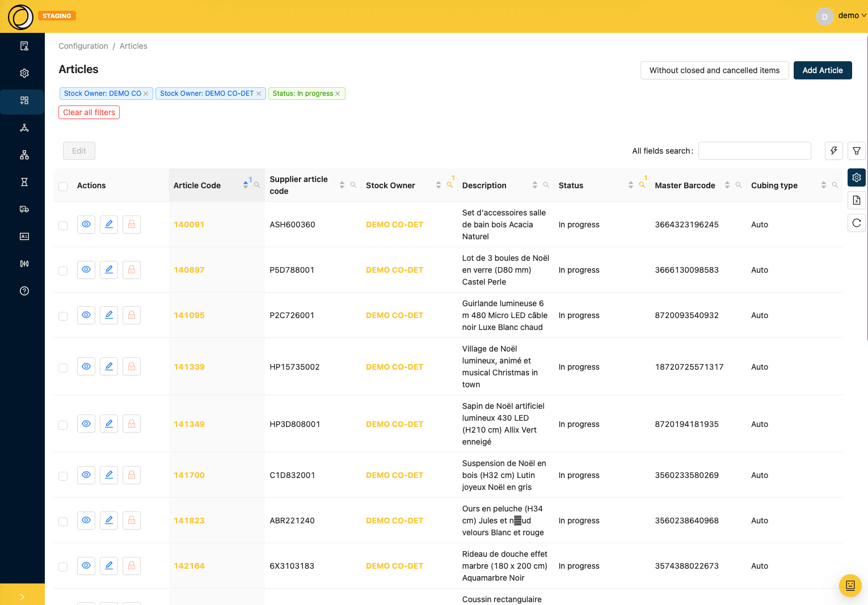
Task: Go to Configuration breadcrumb
Action: (x=83, y=46)
